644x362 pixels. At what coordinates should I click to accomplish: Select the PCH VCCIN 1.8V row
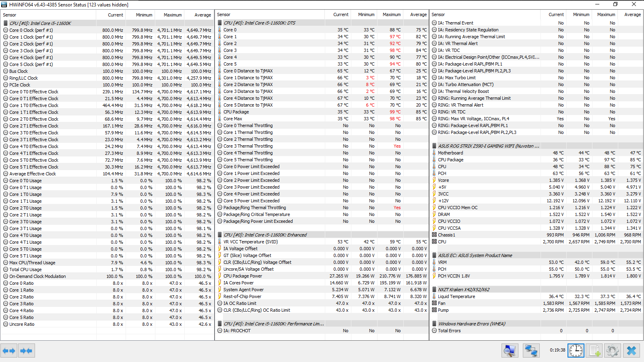[537, 276]
